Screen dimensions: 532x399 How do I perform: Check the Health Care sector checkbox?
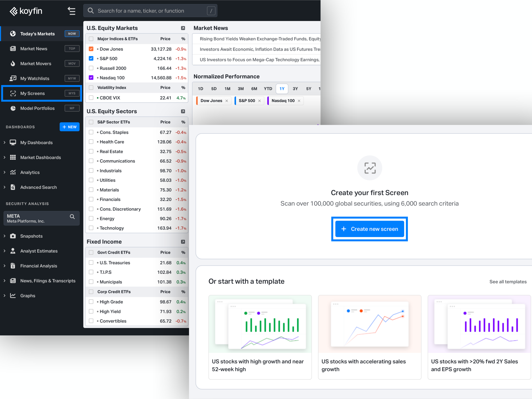tap(91, 142)
